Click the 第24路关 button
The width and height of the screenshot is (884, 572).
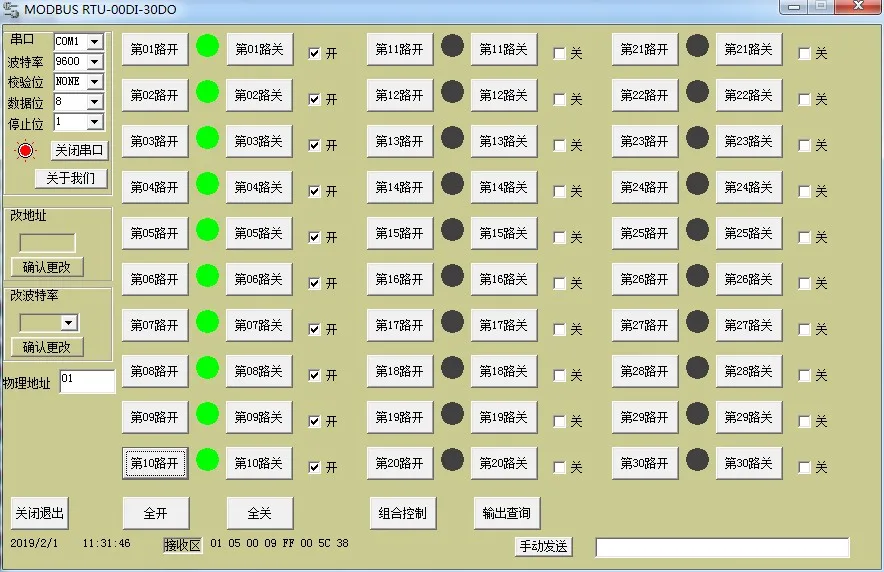(x=749, y=187)
